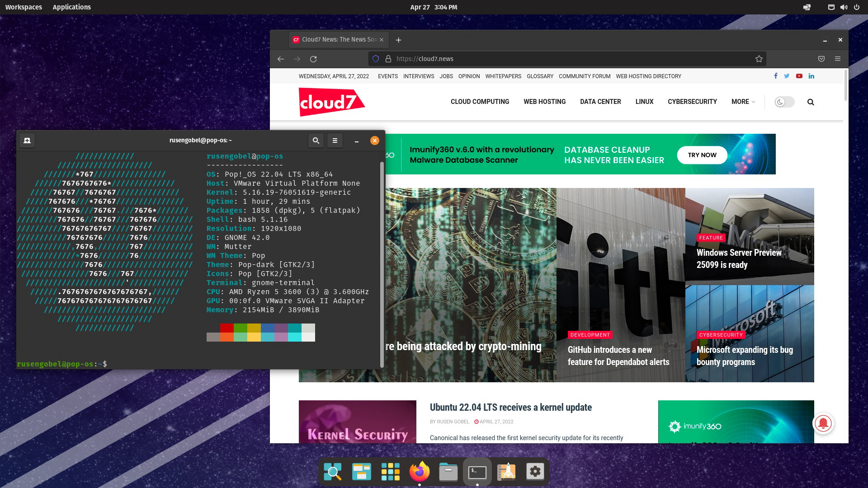
Task: Go back in the Firefox browser
Action: (281, 59)
